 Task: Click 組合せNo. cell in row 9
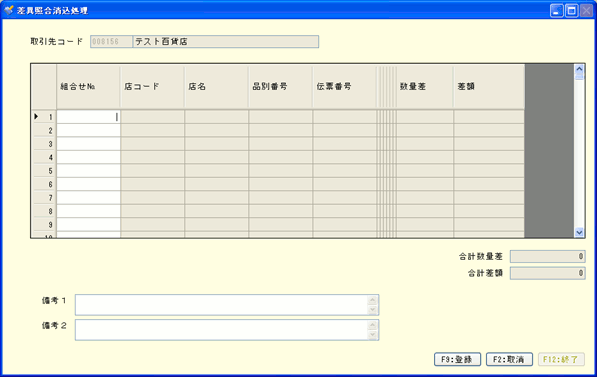pos(88,225)
